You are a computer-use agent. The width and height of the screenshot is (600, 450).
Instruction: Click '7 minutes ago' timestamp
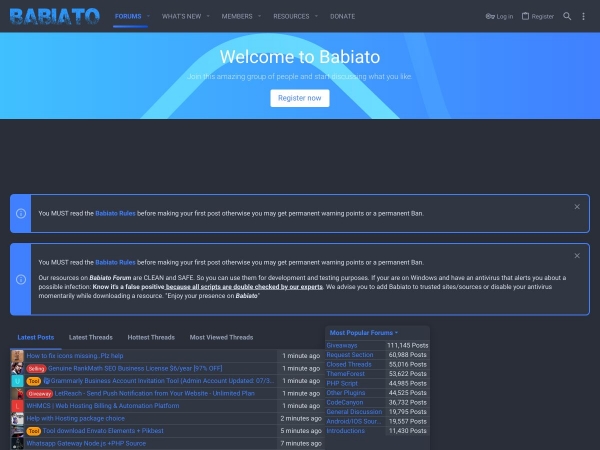coord(301,443)
